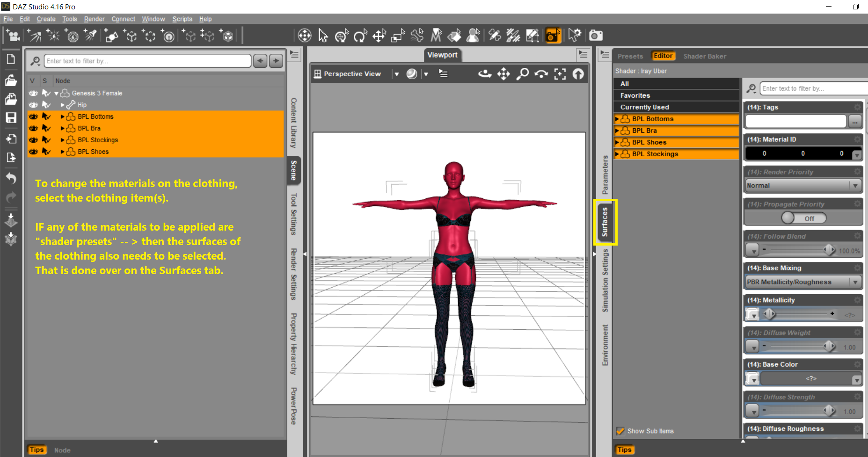Screen dimensions: 868x457
Task: Switch to the Shader Baker tab
Action: (x=705, y=56)
